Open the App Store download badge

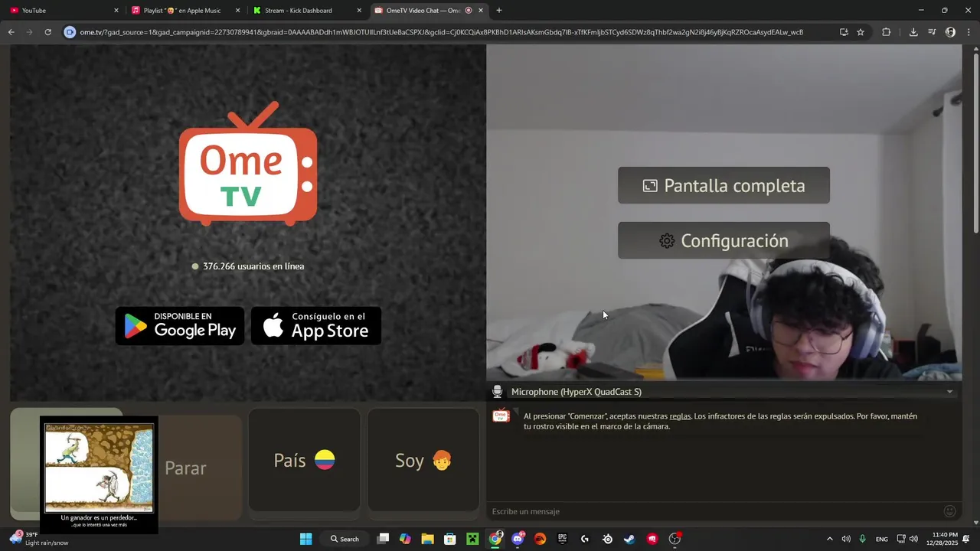[316, 326]
